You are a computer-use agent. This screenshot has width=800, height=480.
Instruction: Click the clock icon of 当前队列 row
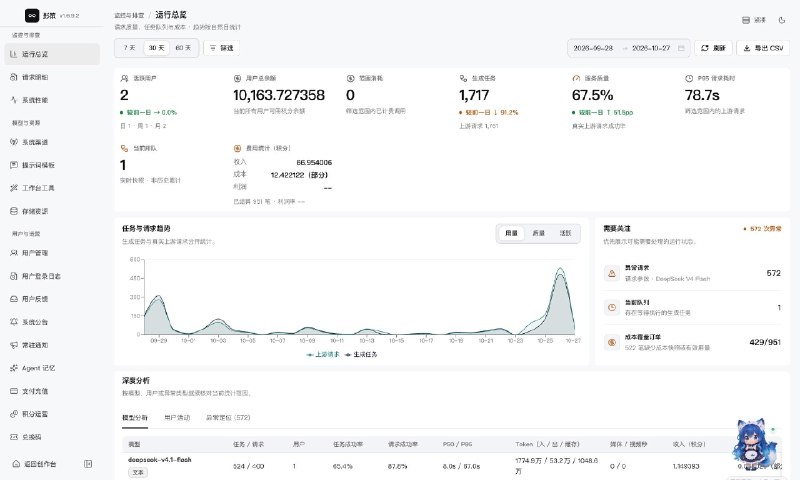pos(612,308)
